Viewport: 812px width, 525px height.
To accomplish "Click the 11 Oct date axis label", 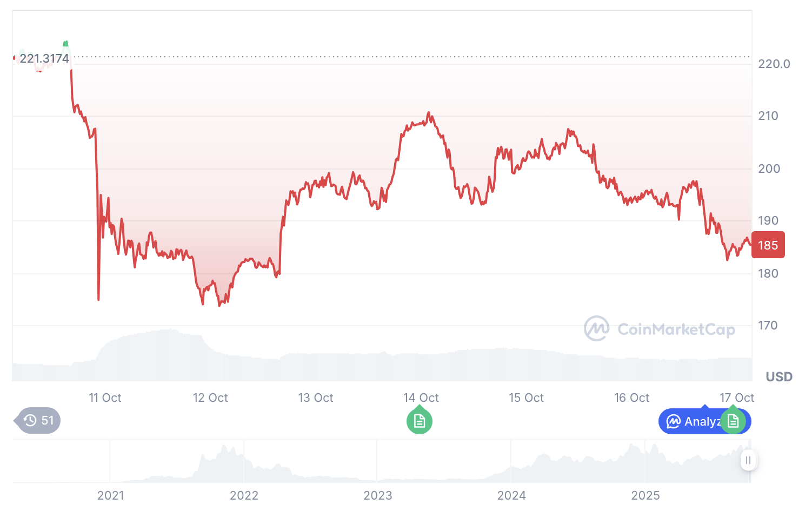I will 105,398.
